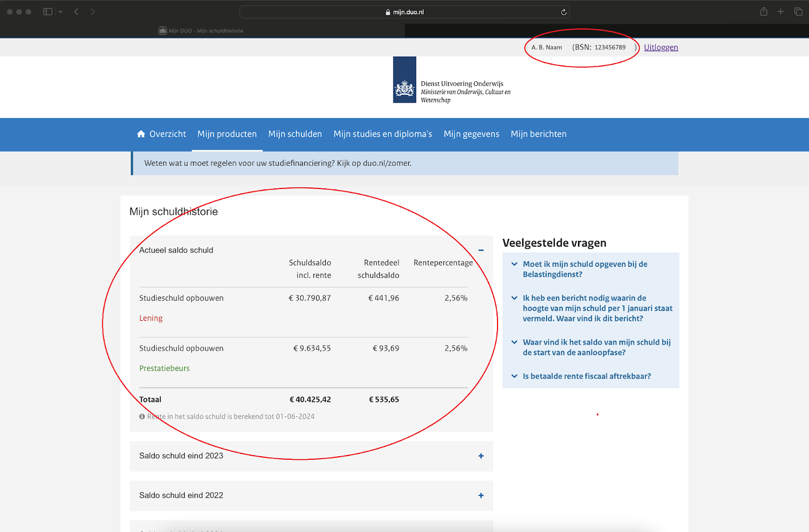The height and width of the screenshot is (532, 809).
Task: Click the Veelgestelde vragen heading
Action: pyautogui.click(x=554, y=243)
